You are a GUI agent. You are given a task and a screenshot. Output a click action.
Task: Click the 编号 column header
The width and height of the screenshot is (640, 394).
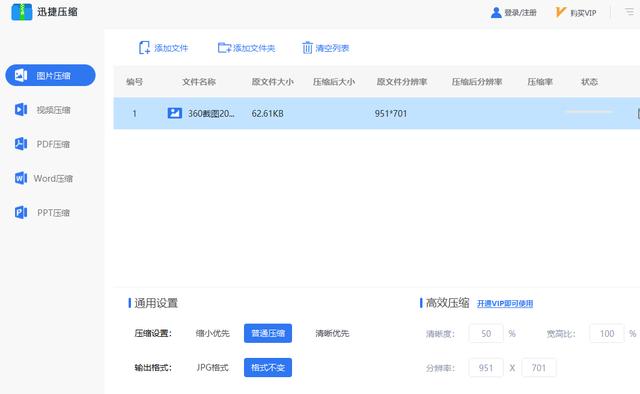pyautogui.click(x=134, y=82)
